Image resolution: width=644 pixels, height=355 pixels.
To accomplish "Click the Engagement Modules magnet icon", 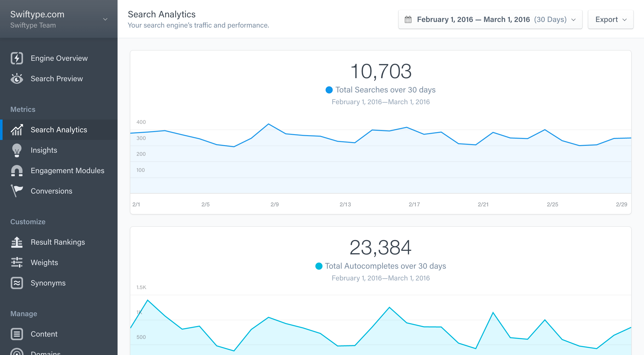I will [x=17, y=171].
